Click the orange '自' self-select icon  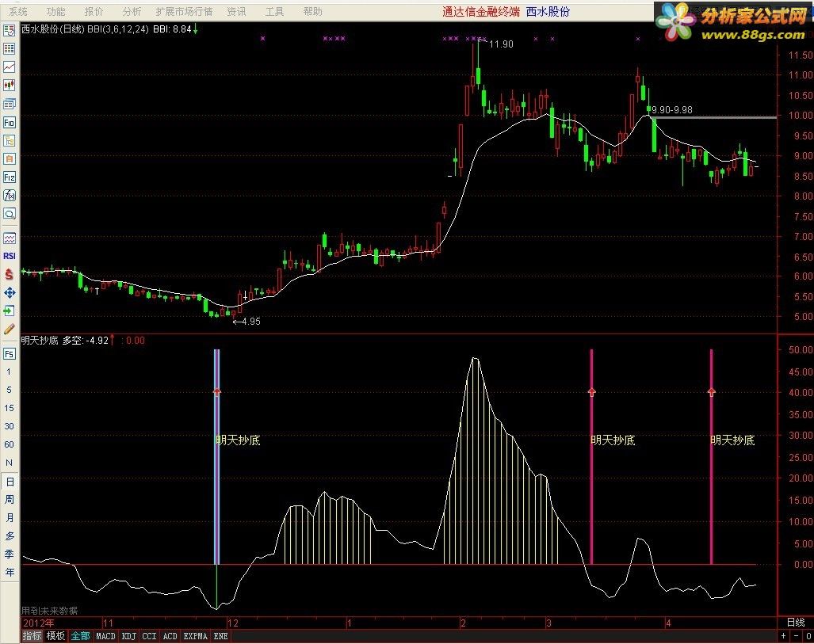coord(10,158)
